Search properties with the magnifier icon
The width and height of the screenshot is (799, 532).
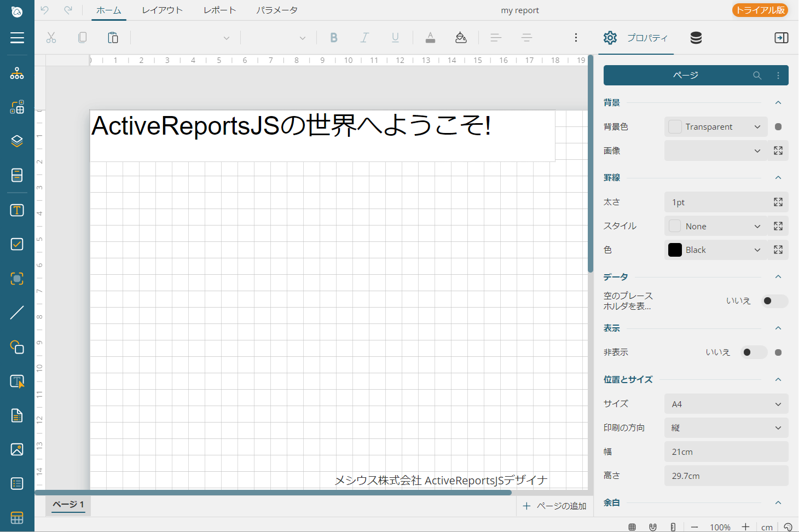click(x=757, y=76)
